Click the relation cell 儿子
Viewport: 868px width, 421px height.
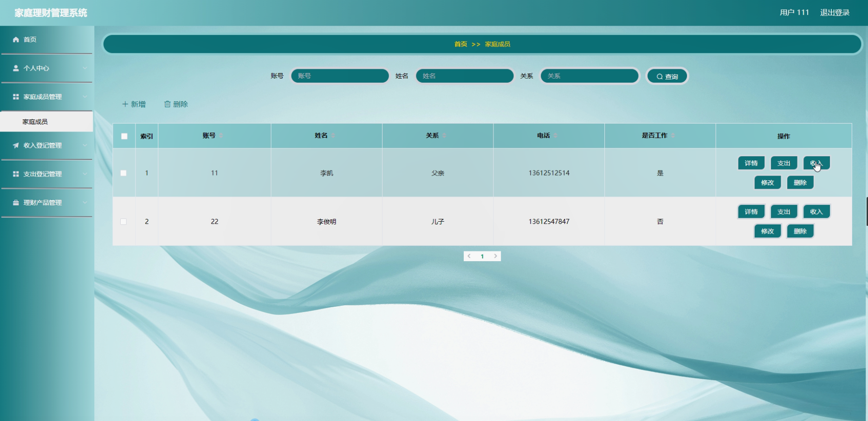click(438, 222)
